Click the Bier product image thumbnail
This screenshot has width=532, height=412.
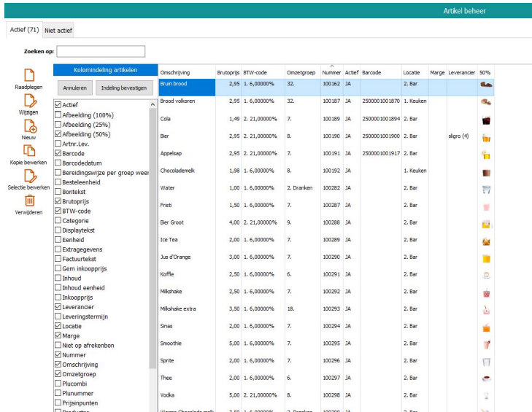(x=486, y=136)
